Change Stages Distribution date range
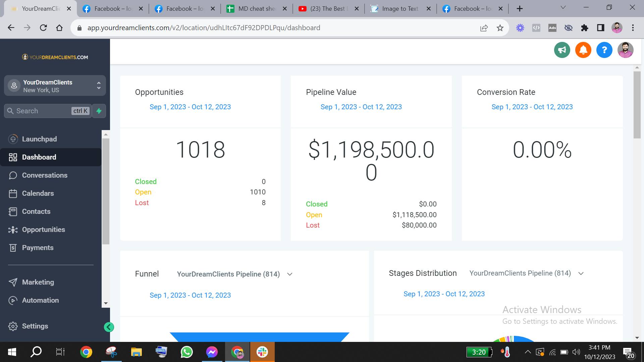The image size is (644, 362). click(x=444, y=294)
